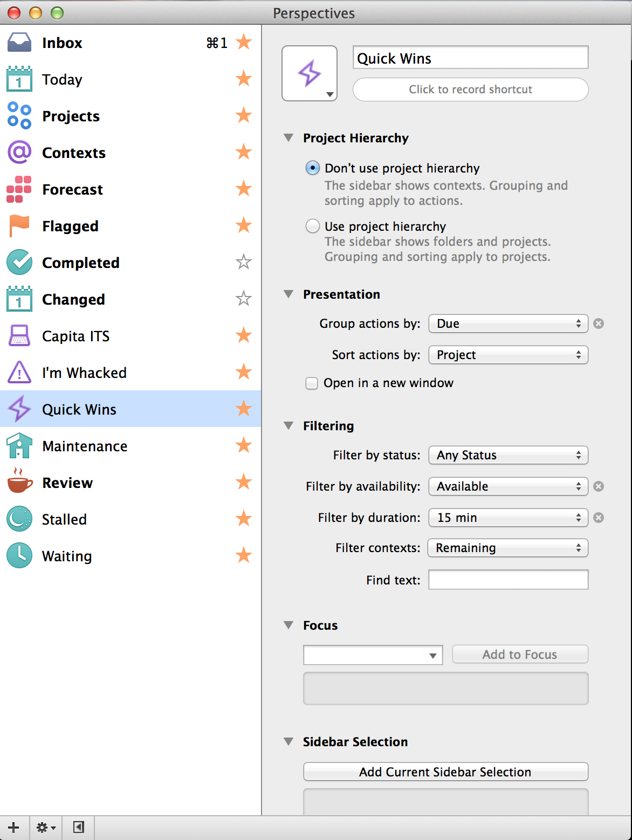Select the Forecast perspective row
The width and height of the screenshot is (632, 840).
(130, 189)
